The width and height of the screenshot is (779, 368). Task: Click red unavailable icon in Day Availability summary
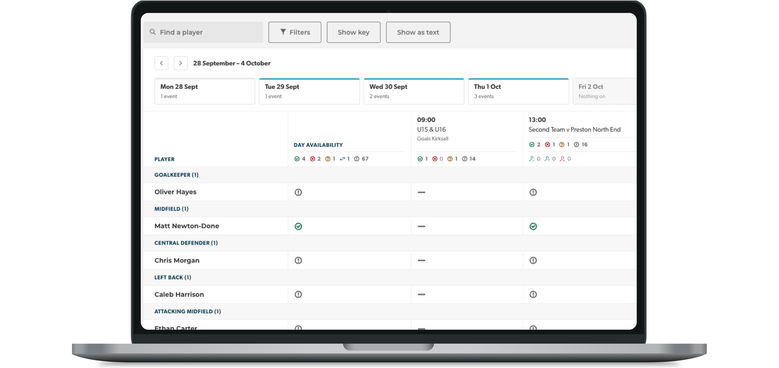tap(313, 159)
